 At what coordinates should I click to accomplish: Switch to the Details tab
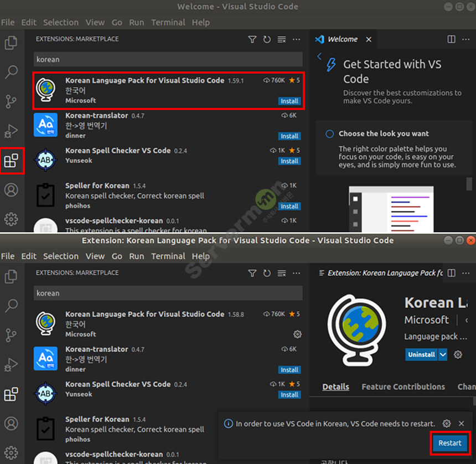click(x=335, y=386)
